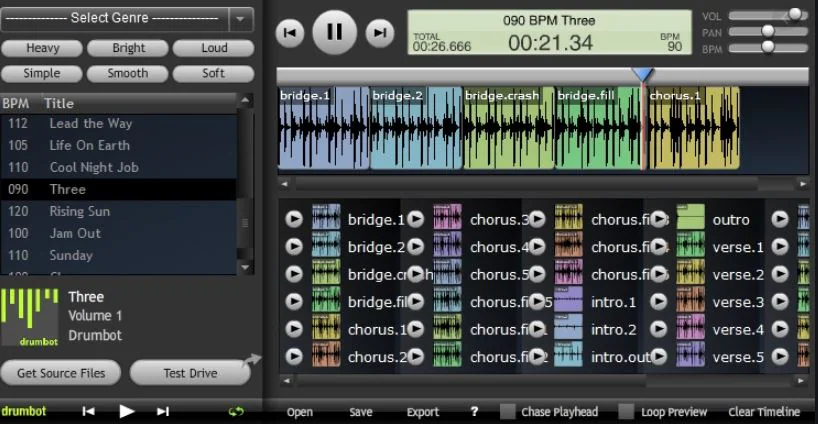The image size is (818, 424).
Task: Select the song Lead the Way
Action: 119,124
